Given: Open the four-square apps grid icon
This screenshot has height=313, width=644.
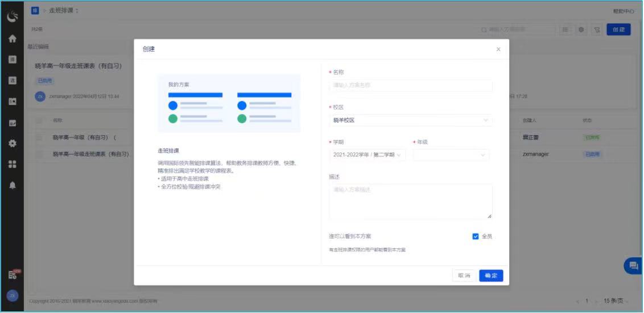Looking at the screenshot, I should pyautogui.click(x=12, y=164).
